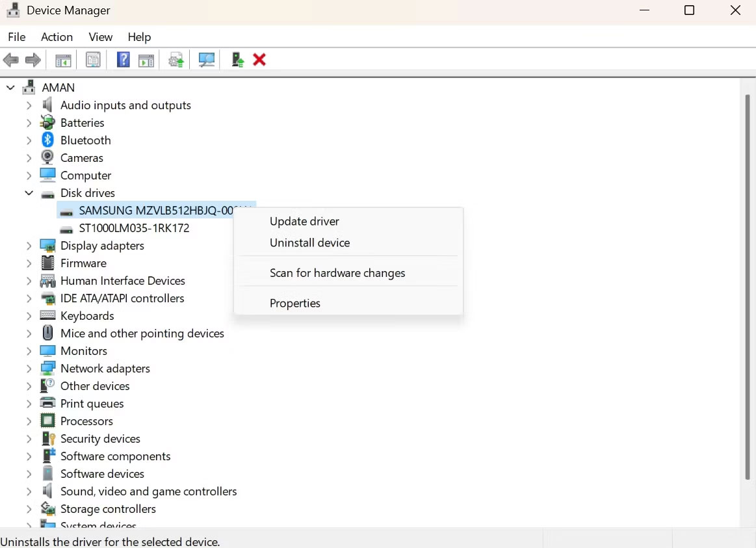Click the Display adapters category icon
The height and width of the screenshot is (548, 756).
[47, 245]
